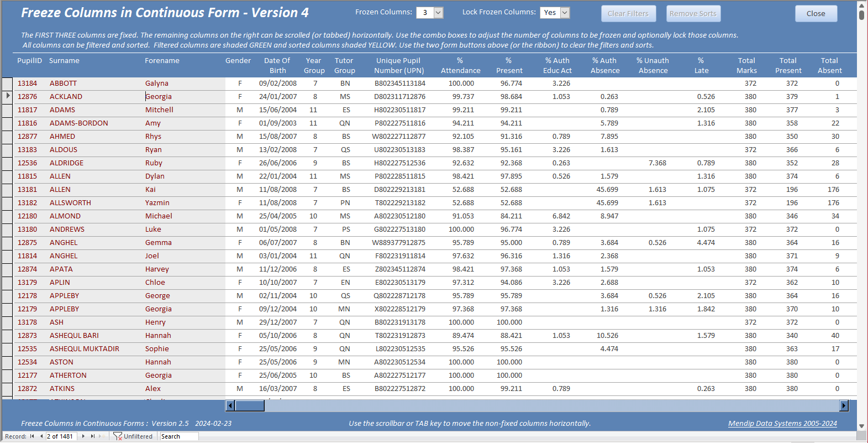Open the Lock Frozen Columns dropdown
This screenshot has width=868, height=443.
tap(565, 13)
